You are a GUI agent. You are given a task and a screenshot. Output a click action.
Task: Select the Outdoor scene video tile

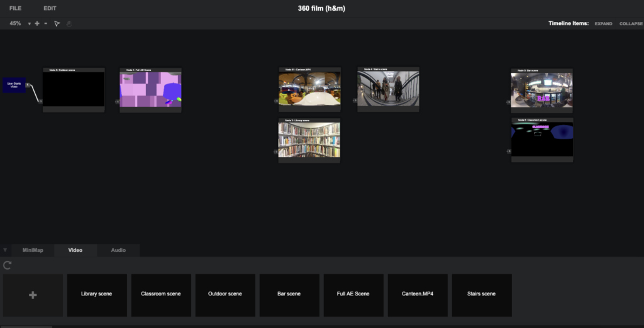click(x=225, y=295)
